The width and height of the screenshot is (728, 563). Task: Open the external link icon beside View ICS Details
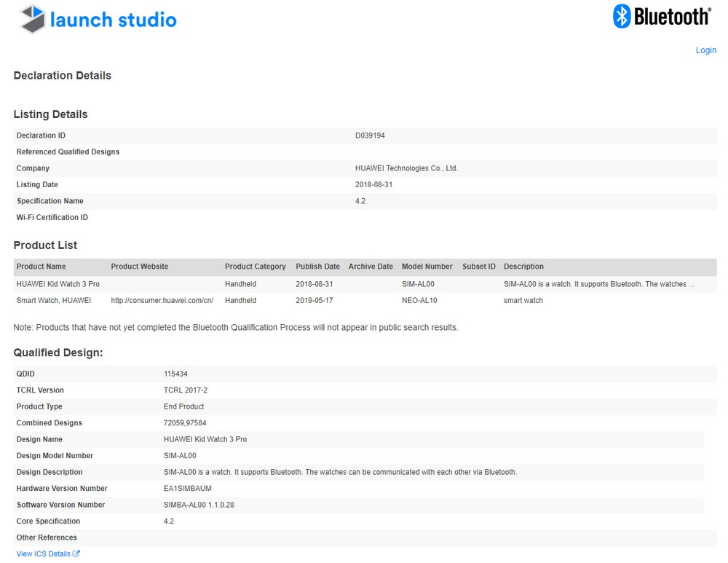tap(76, 554)
